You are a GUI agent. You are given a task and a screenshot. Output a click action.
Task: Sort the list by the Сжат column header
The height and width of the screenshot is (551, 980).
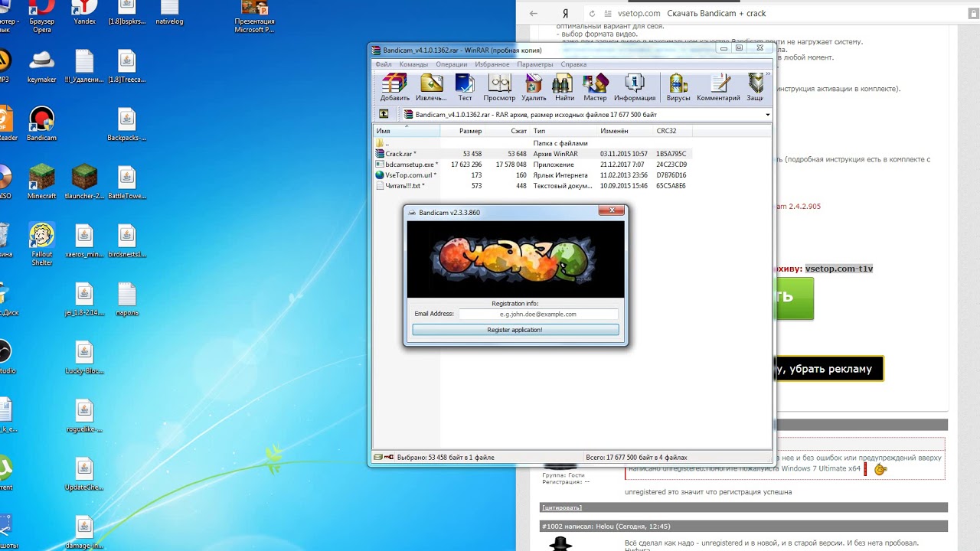(x=508, y=131)
